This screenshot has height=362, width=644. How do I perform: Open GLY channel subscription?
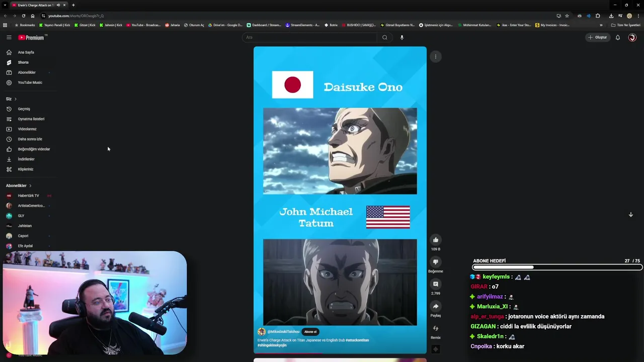pyautogui.click(x=21, y=216)
